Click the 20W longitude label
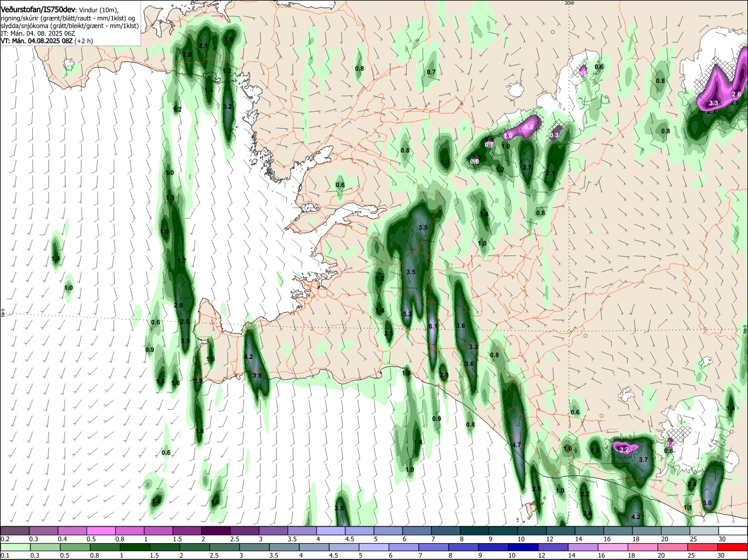The height and width of the screenshot is (560, 748). tap(570, 3)
